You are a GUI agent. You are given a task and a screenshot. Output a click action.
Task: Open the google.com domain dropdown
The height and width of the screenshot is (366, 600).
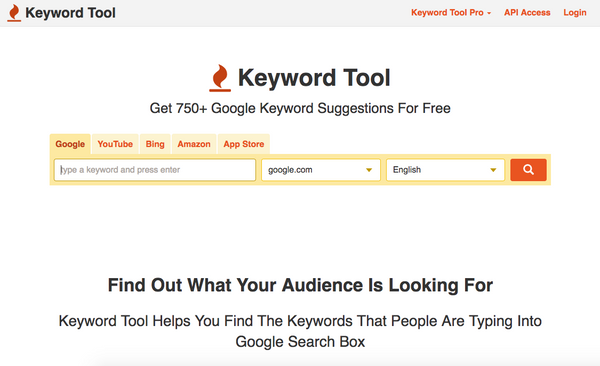[321, 170]
